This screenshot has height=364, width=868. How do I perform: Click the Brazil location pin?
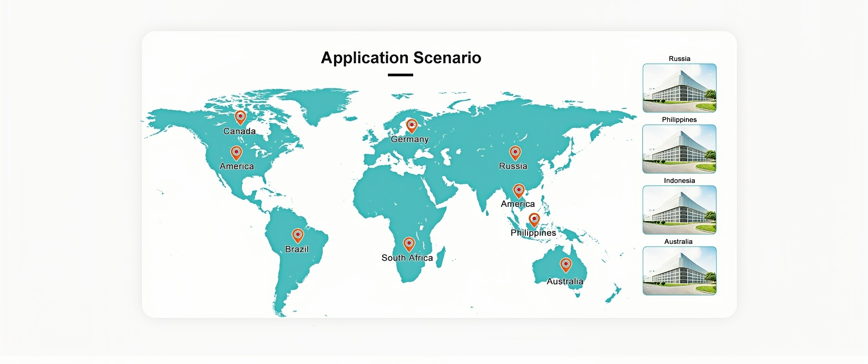pos(297,235)
